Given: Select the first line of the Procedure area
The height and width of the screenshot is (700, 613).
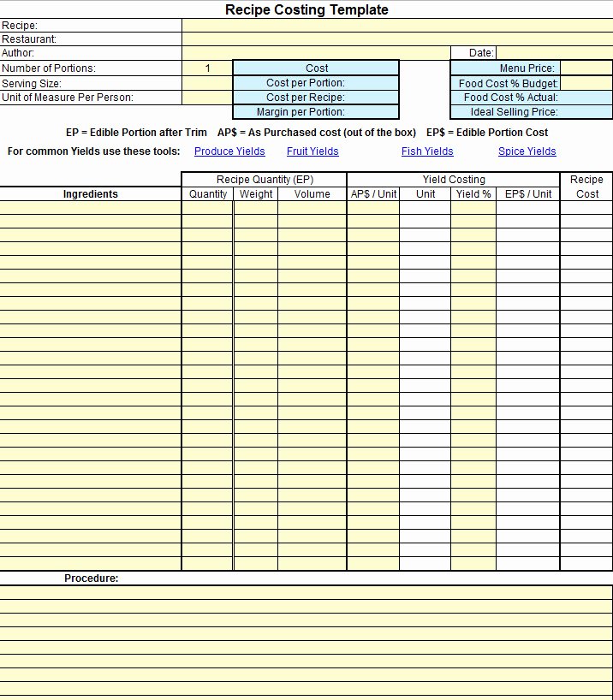Looking at the screenshot, I should 306,593.
